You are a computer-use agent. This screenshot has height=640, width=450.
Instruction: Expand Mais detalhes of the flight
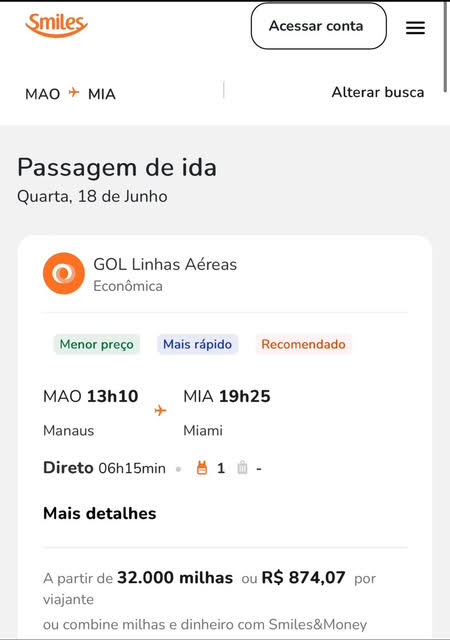coord(100,513)
